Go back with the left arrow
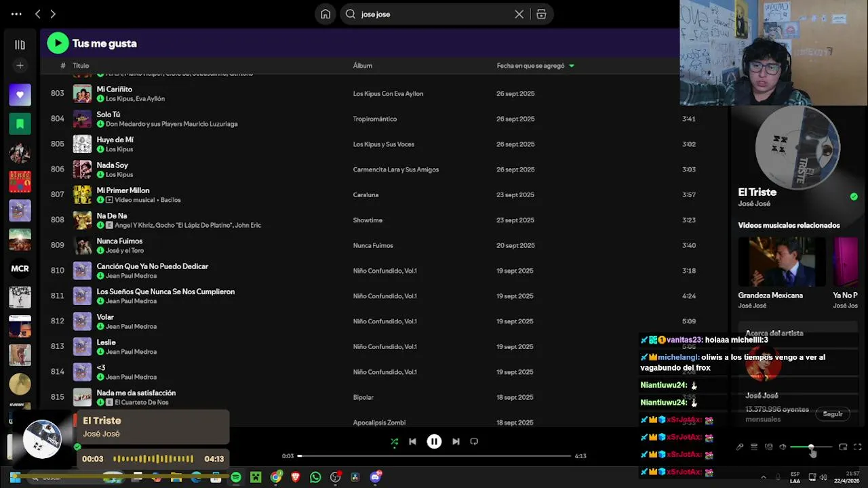 pyautogui.click(x=37, y=14)
